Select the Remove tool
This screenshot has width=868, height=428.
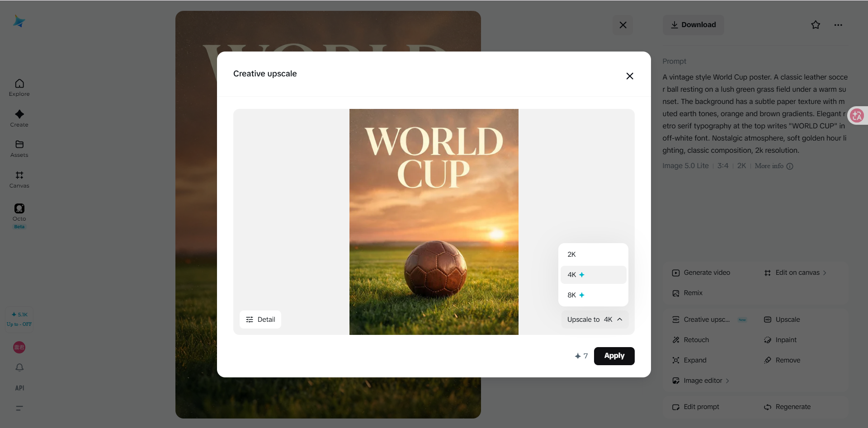(x=782, y=360)
